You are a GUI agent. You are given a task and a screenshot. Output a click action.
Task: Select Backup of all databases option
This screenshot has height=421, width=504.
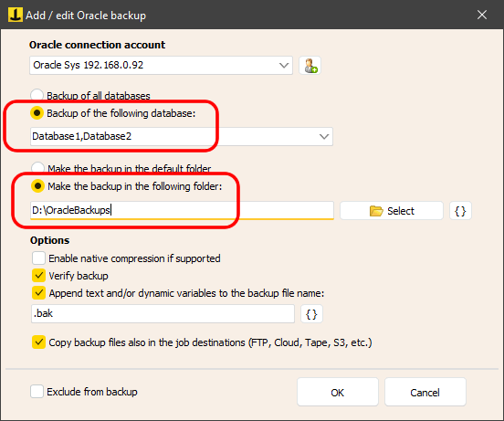tap(37, 95)
